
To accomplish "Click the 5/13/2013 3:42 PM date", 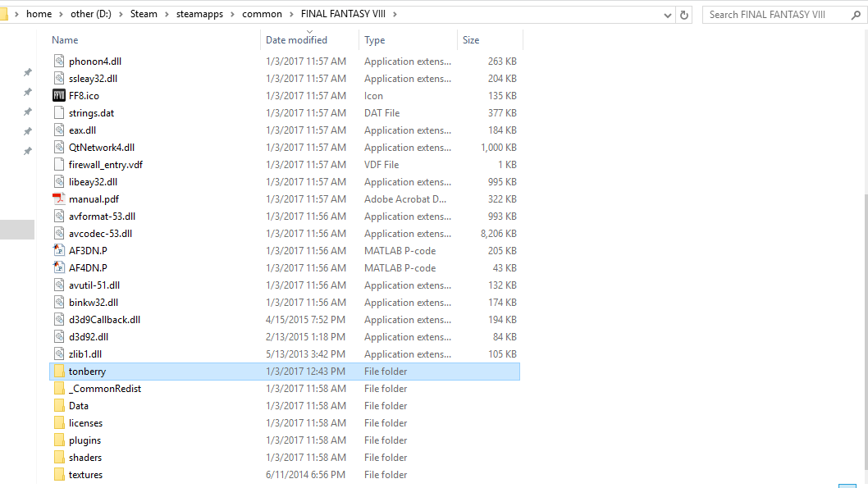I will (x=305, y=354).
